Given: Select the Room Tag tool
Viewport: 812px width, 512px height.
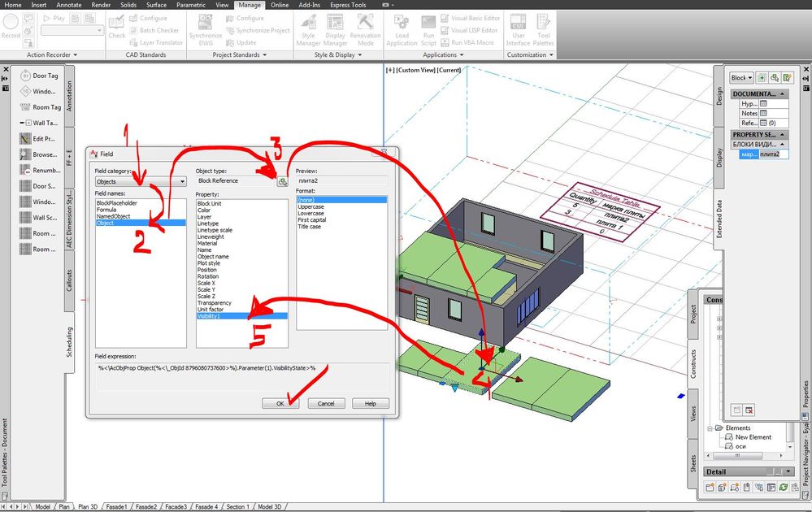Looking at the screenshot, I should click(x=40, y=107).
